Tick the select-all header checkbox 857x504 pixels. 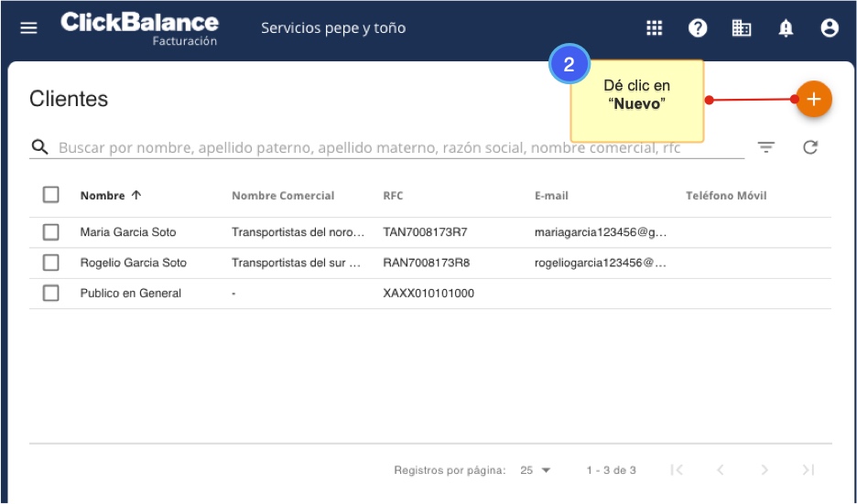51,195
